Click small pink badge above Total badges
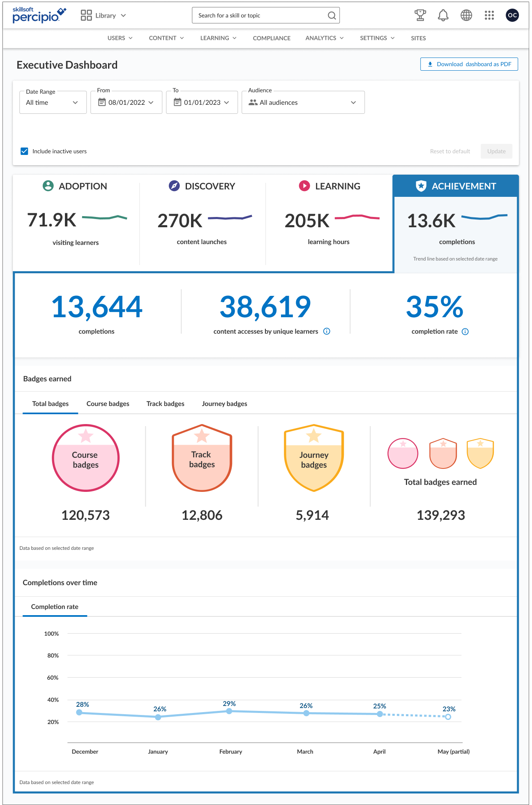The height and width of the screenshot is (805, 532). [403, 453]
